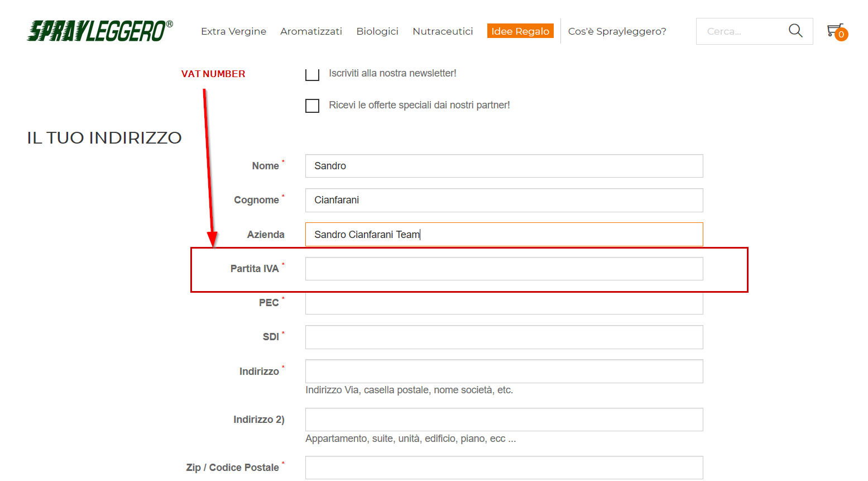Viewport: 868px width, 481px height.
Task: Click the Indirizzo input field
Action: click(504, 372)
